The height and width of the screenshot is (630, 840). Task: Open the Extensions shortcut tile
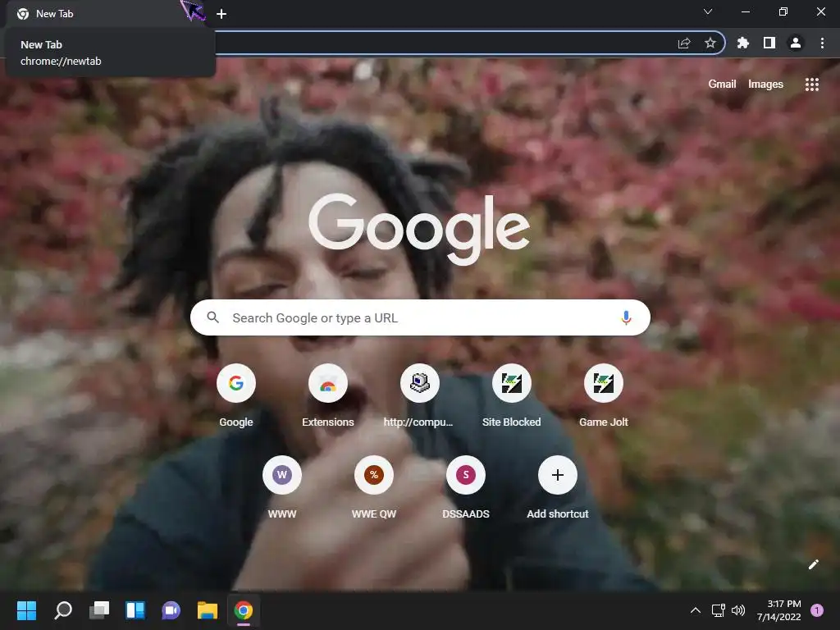[328, 396]
